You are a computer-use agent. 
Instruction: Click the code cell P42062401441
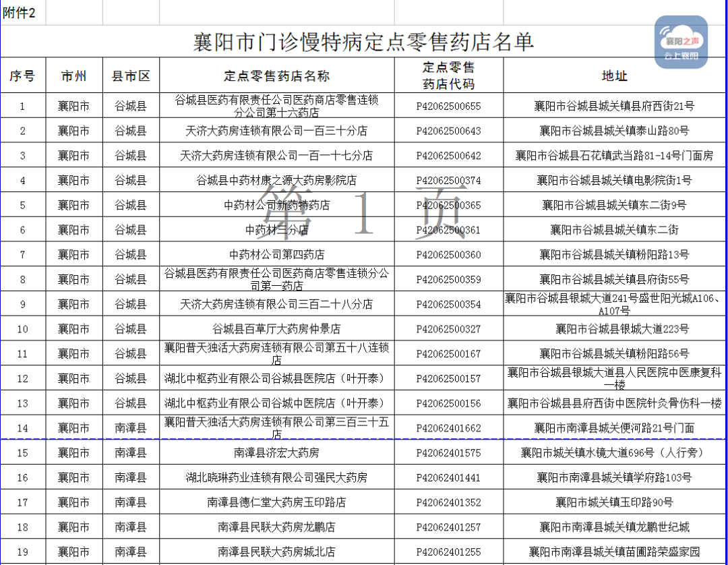(448, 478)
